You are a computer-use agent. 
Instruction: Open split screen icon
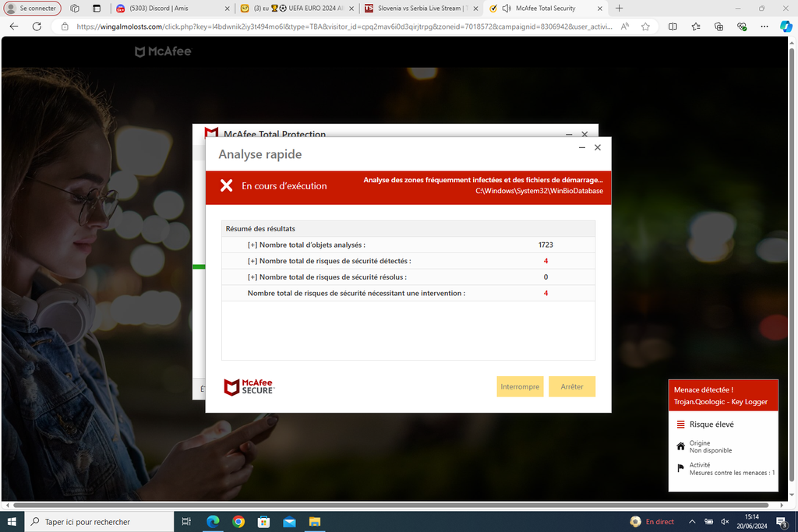click(673, 26)
